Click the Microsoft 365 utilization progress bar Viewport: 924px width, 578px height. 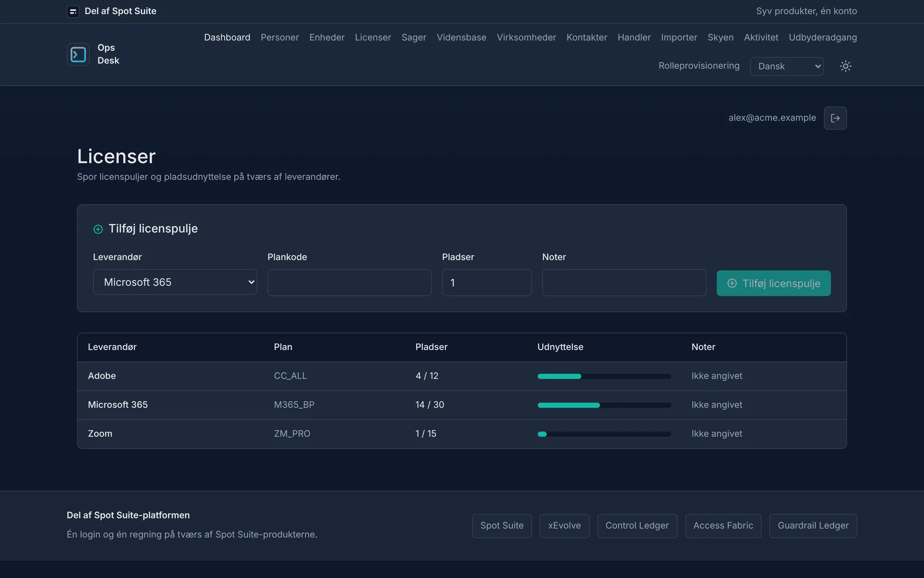[x=604, y=405]
